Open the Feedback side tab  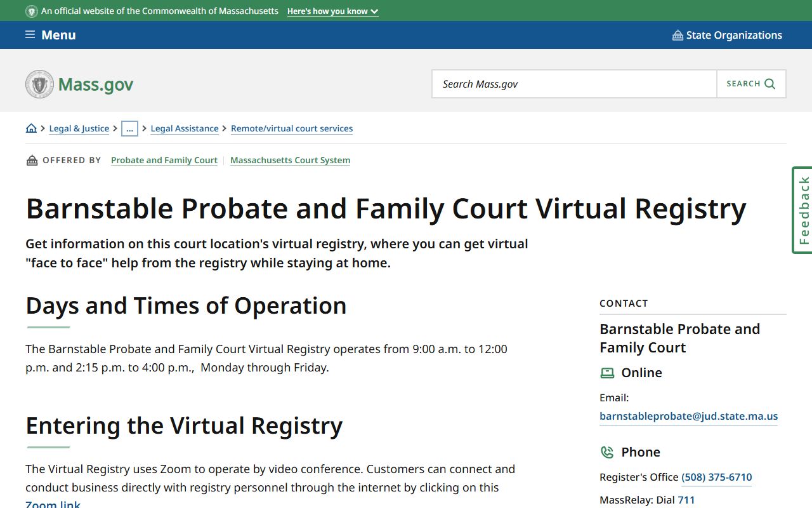(802, 210)
